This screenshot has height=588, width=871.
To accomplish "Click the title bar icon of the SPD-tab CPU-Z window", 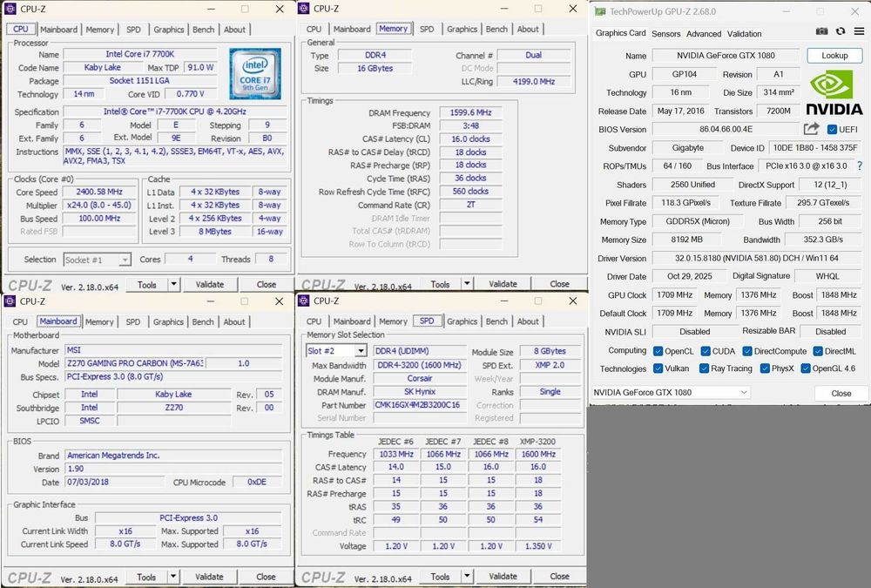I will [x=304, y=301].
